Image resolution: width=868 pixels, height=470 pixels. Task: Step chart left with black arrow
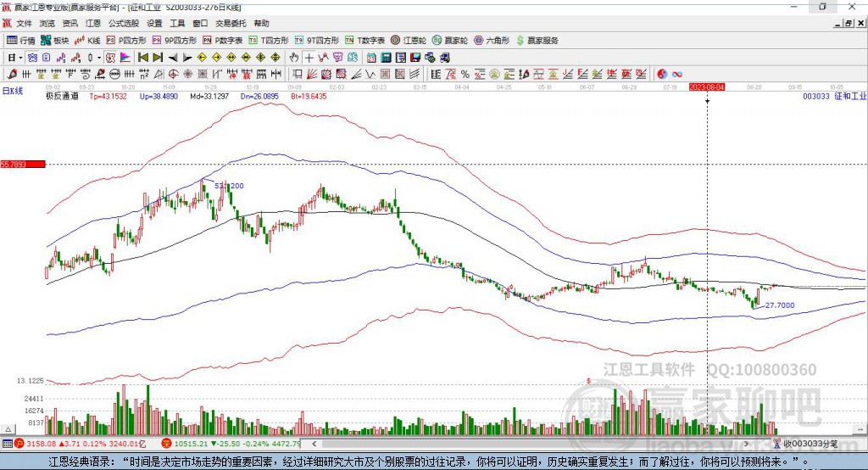173,58
